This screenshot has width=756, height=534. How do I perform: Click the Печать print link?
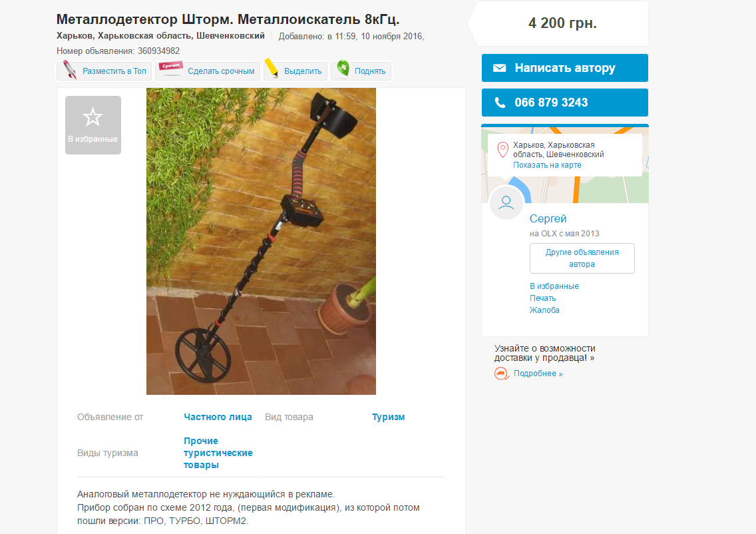[542, 298]
